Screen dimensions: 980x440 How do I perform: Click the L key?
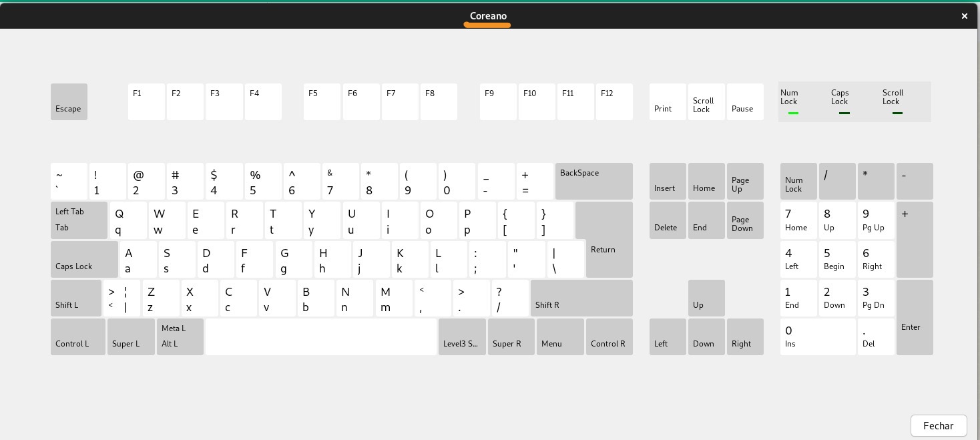pyautogui.click(x=449, y=259)
